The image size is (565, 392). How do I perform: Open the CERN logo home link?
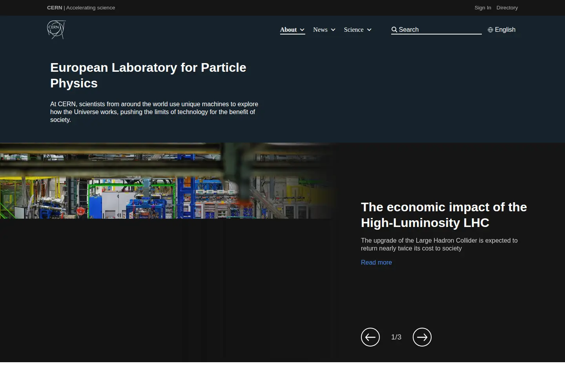pos(56,30)
